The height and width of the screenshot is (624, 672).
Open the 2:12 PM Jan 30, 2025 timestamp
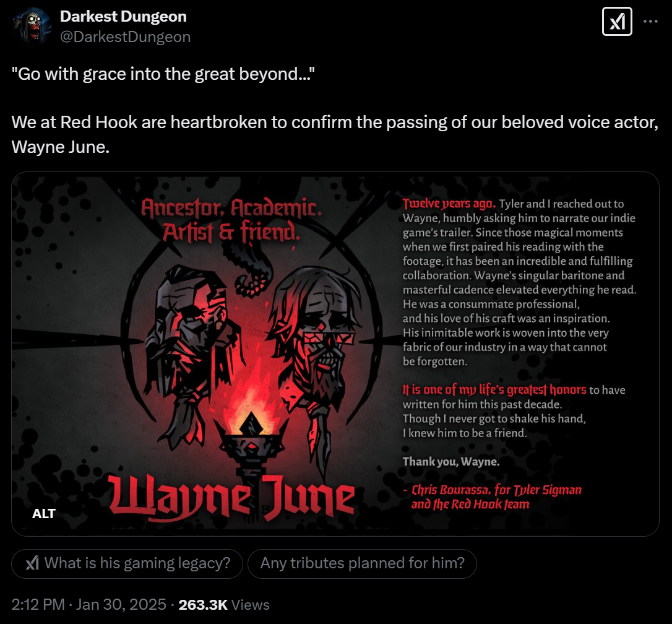[88, 605]
